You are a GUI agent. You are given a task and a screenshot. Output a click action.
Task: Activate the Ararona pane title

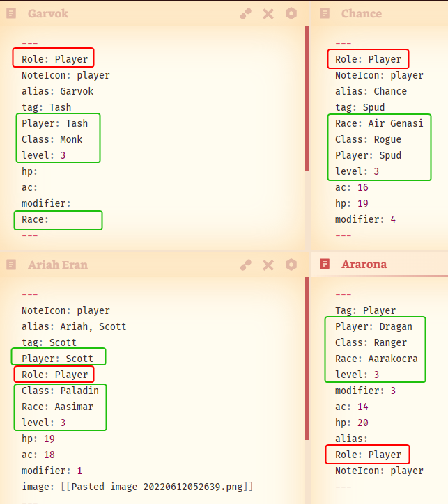click(x=364, y=265)
